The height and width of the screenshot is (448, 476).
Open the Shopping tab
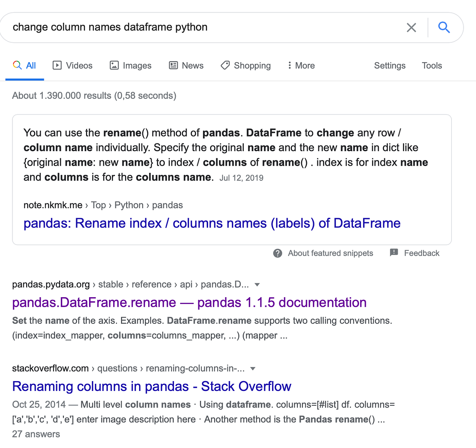point(252,65)
